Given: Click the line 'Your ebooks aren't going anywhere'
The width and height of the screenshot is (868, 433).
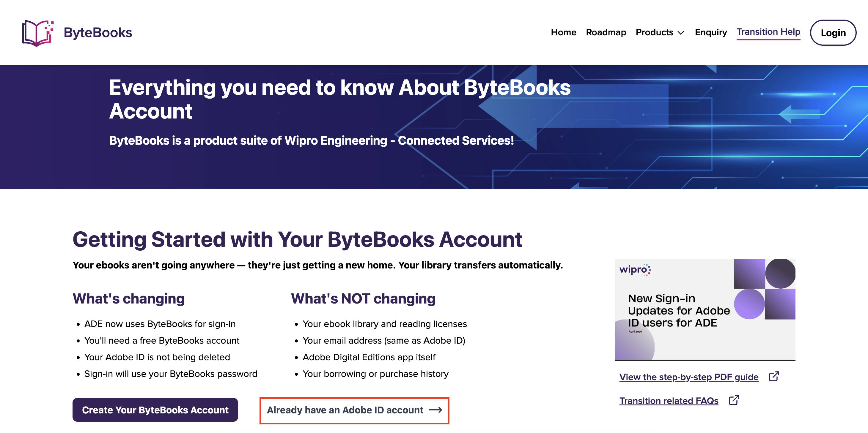Looking at the screenshot, I should pyautogui.click(x=318, y=265).
